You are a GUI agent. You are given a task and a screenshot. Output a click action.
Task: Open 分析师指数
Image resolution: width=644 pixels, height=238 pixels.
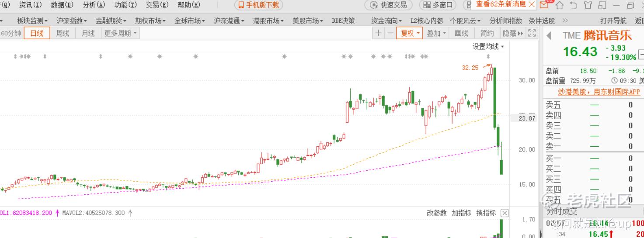click(506, 21)
